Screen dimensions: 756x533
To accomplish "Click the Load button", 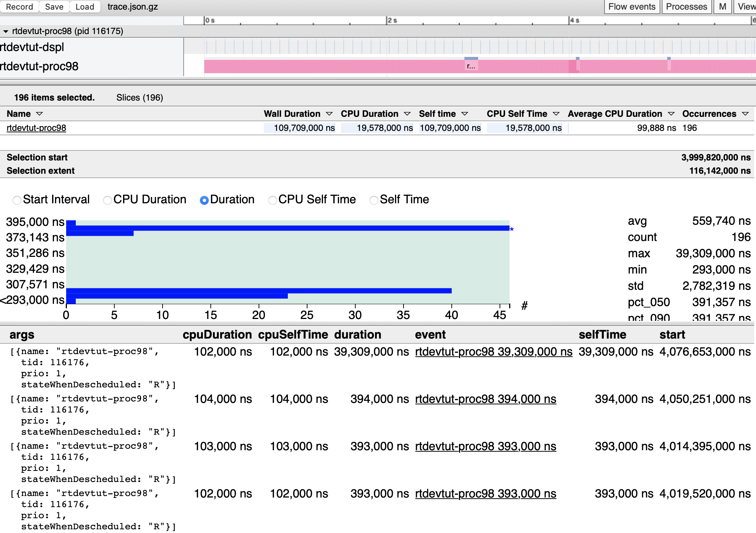I will (x=85, y=7).
